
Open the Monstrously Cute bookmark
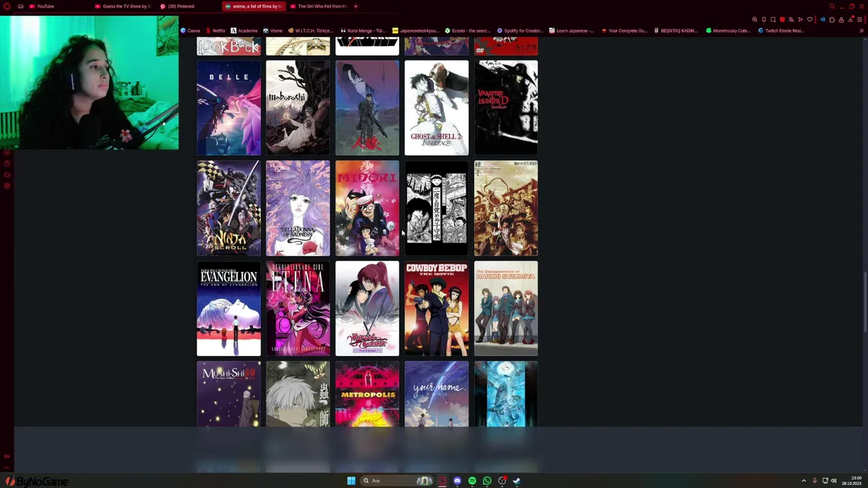728,30
